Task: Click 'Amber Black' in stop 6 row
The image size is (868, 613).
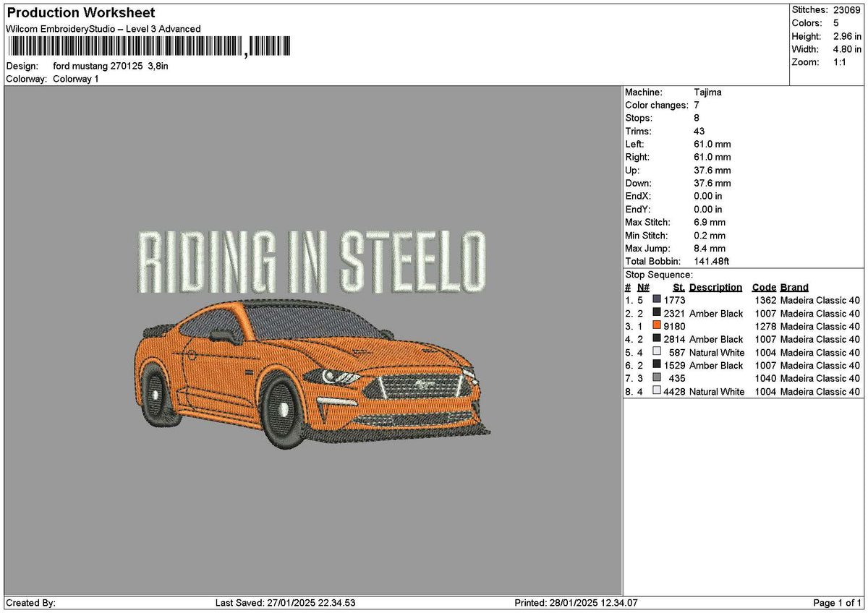Action: coord(716,365)
